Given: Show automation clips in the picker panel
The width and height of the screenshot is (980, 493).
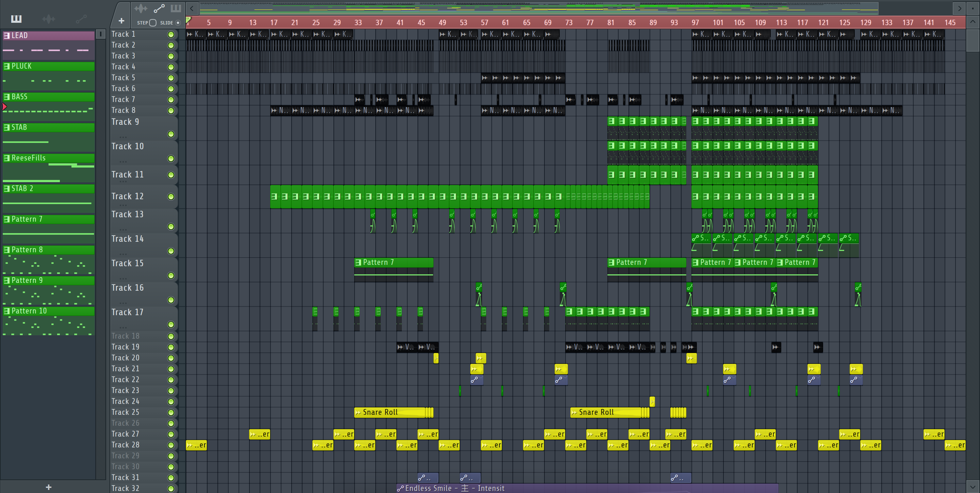Looking at the screenshot, I should tap(81, 19).
